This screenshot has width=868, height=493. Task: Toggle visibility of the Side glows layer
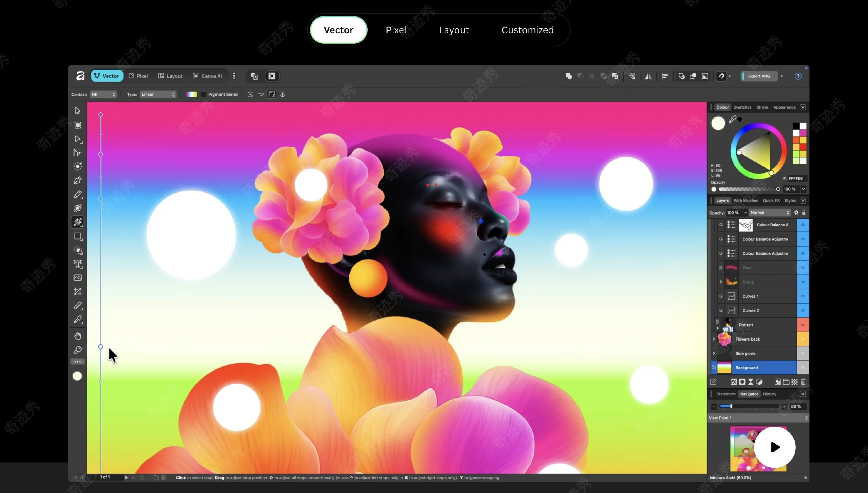tap(802, 353)
